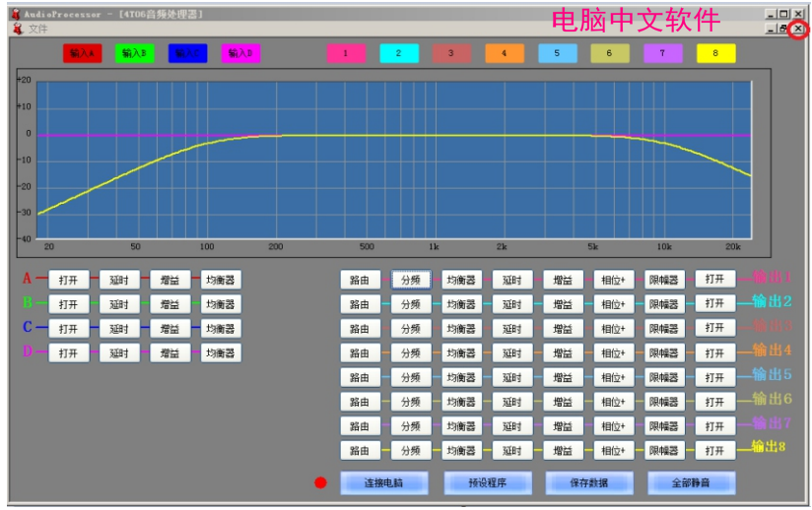Image resolution: width=812 pixels, height=510 pixels.
Task: Open 分频 for 输出1 row
Action: pos(411,280)
